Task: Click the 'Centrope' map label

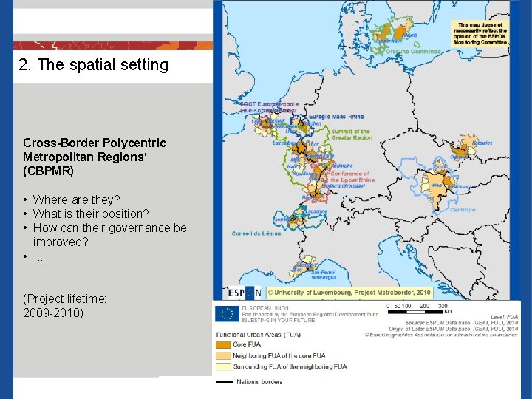Action: (x=463, y=210)
